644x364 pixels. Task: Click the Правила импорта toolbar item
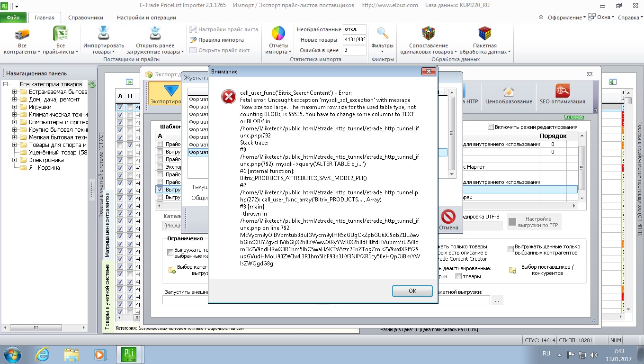pos(217,40)
